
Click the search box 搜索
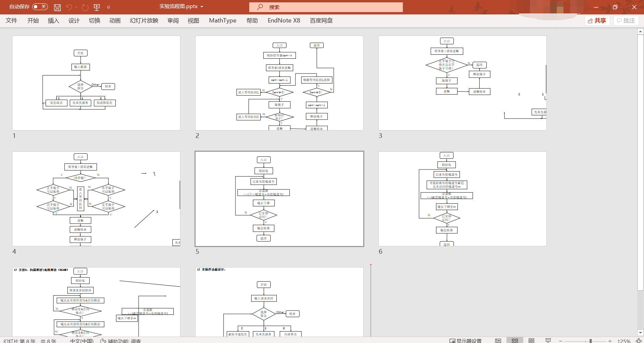tap(326, 7)
